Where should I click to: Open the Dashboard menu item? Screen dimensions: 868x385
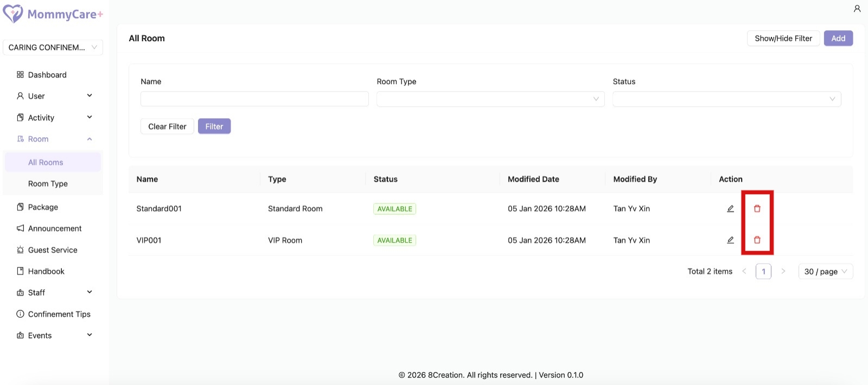pyautogui.click(x=47, y=75)
